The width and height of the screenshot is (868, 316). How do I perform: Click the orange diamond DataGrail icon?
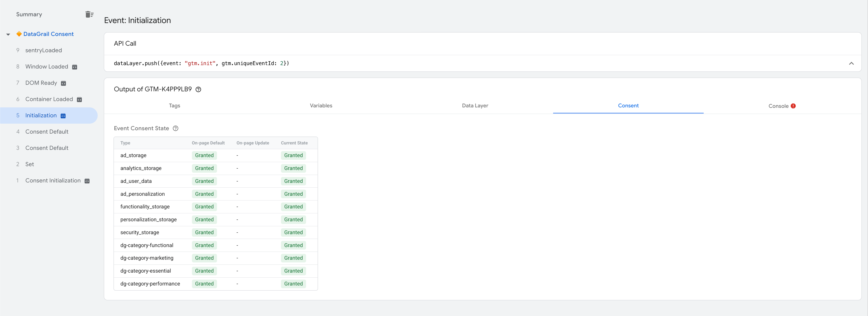point(19,34)
